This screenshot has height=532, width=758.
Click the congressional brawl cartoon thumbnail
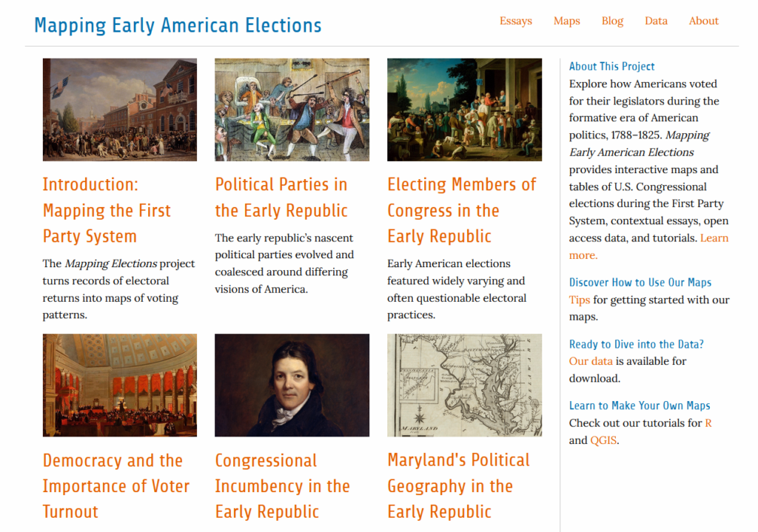click(x=292, y=110)
